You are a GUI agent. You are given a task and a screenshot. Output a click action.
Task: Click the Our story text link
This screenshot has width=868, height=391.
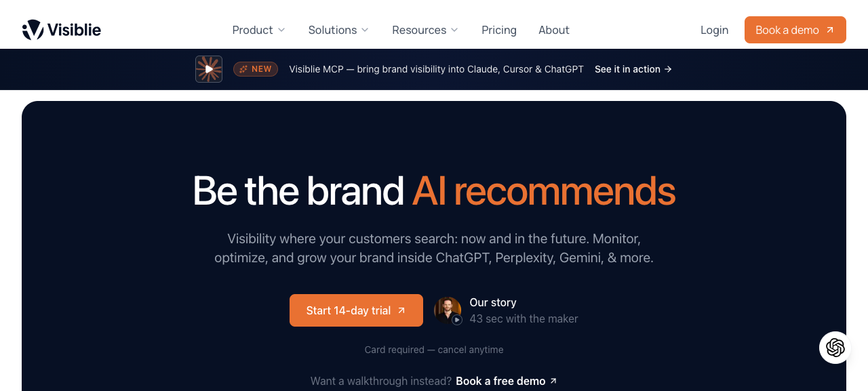(493, 302)
